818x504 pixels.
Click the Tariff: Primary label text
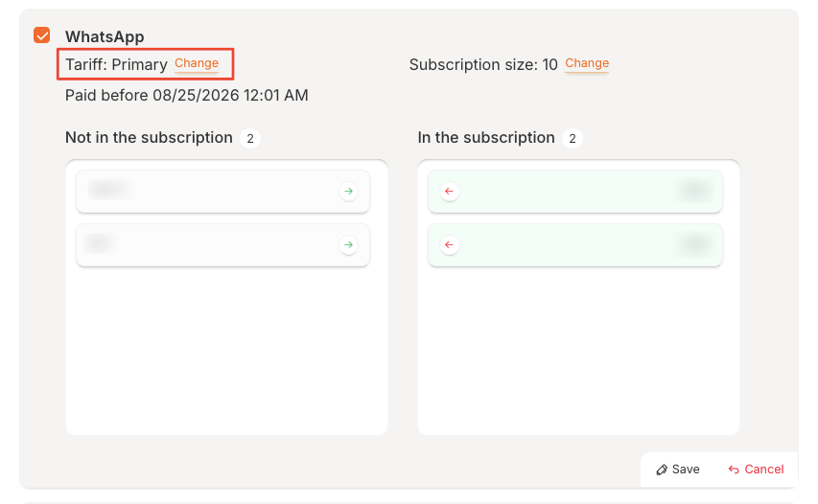[x=116, y=64]
